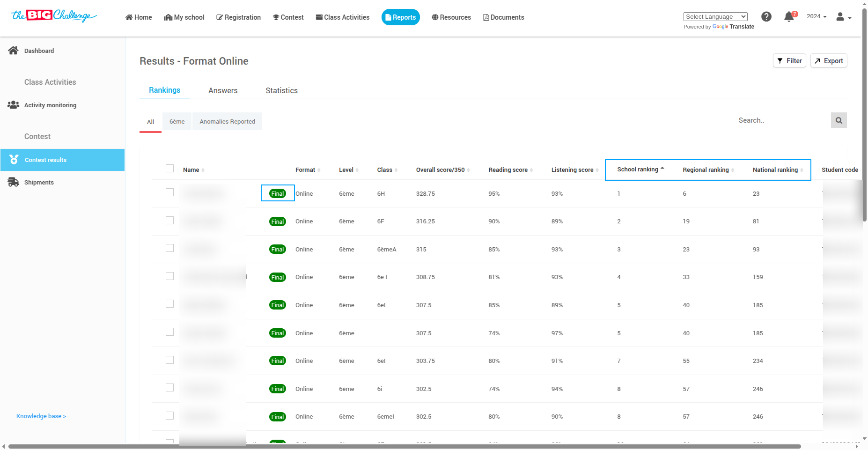Tick the checkbox for the class 6F row
868x450 pixels.
pyautogui.click(x=169, y=221)
